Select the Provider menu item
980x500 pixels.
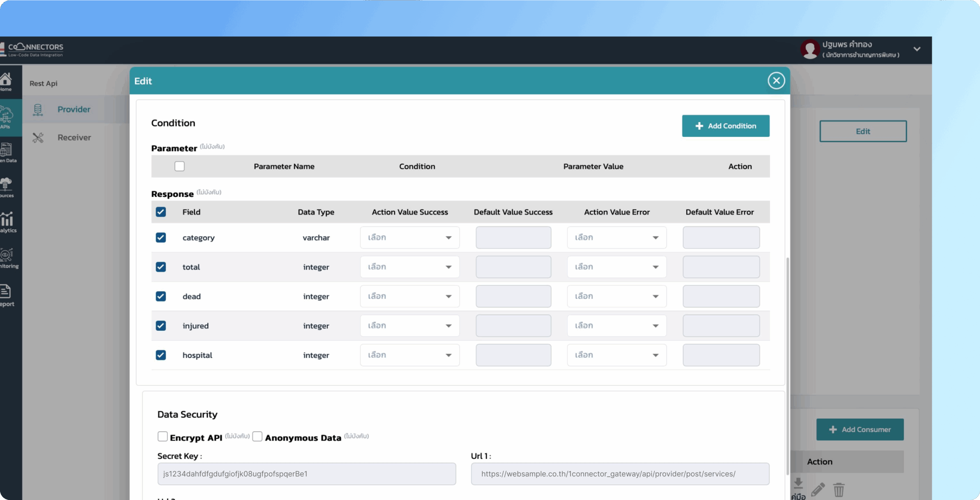[x=74, y=110]
